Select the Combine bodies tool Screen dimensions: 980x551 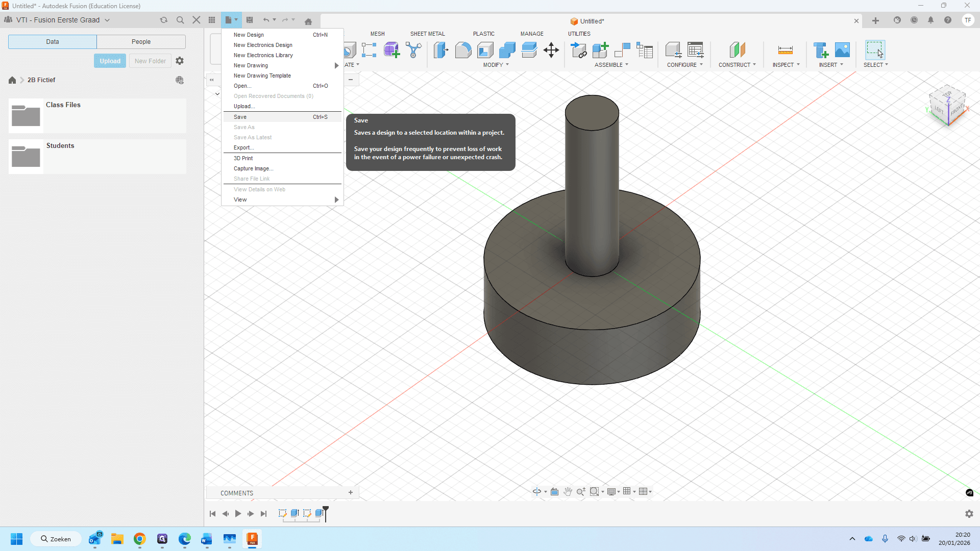click(507, 50)
